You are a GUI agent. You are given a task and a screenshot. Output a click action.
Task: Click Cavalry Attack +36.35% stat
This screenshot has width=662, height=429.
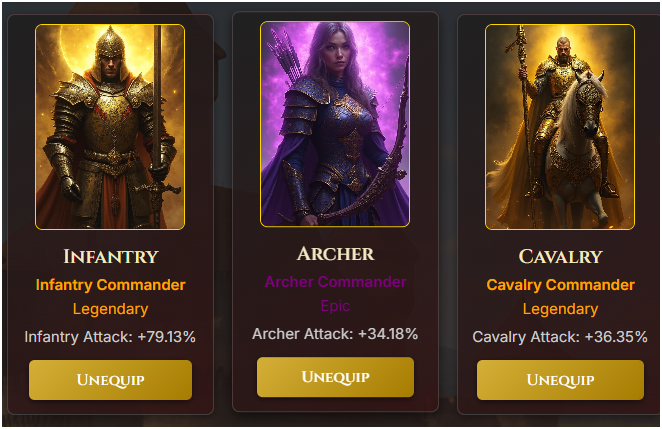[560, 337]
